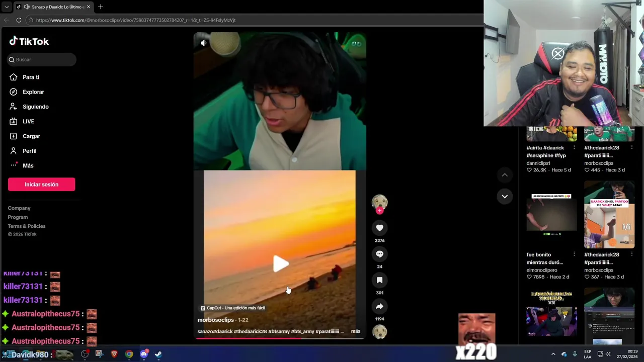Mute the video with the speaker icon
644x362 pixels.
pyautogui.click(x=203, y=43)
